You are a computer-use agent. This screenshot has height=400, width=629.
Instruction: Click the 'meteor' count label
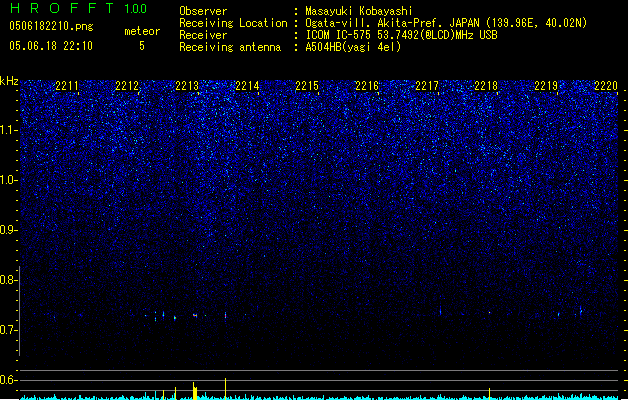click(x=142, y=31)
